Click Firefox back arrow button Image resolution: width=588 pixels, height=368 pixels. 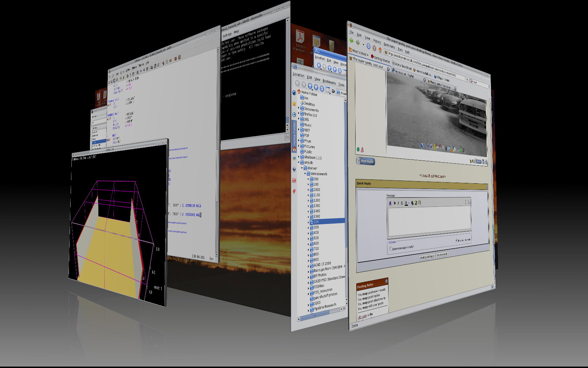pyautogui.click(x=351, y=40)
